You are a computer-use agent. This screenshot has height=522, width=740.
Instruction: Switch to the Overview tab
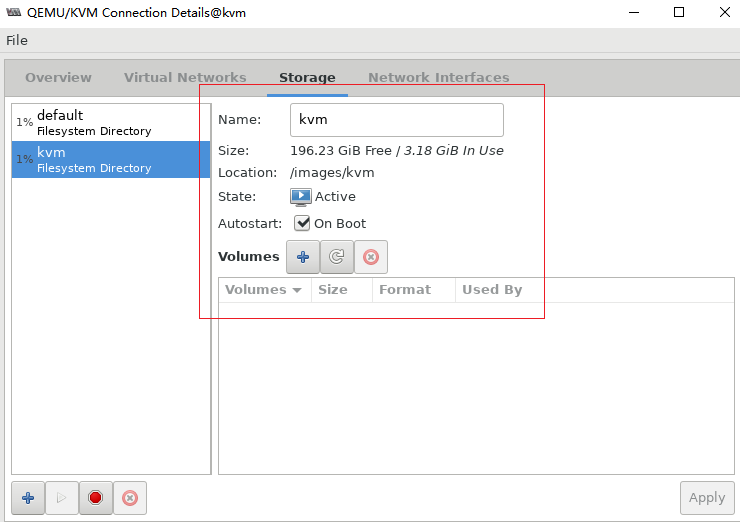pos(59,77)
